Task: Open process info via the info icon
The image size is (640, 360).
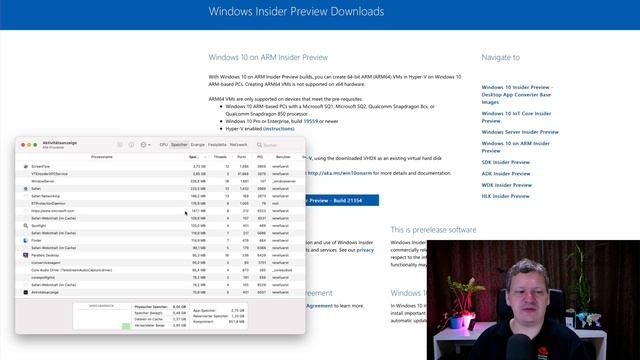Action: pos(131,144)
